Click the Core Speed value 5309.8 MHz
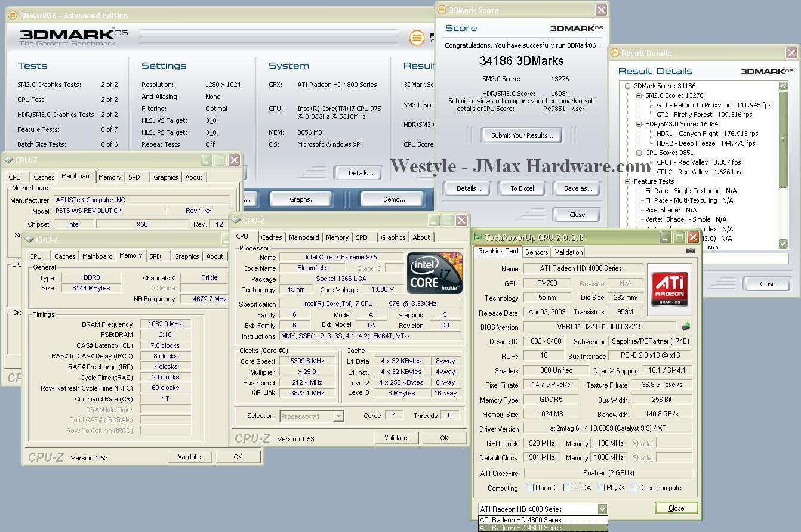This screenshot has height=532, width=801. pyautogui.click(x=307, y=361)
